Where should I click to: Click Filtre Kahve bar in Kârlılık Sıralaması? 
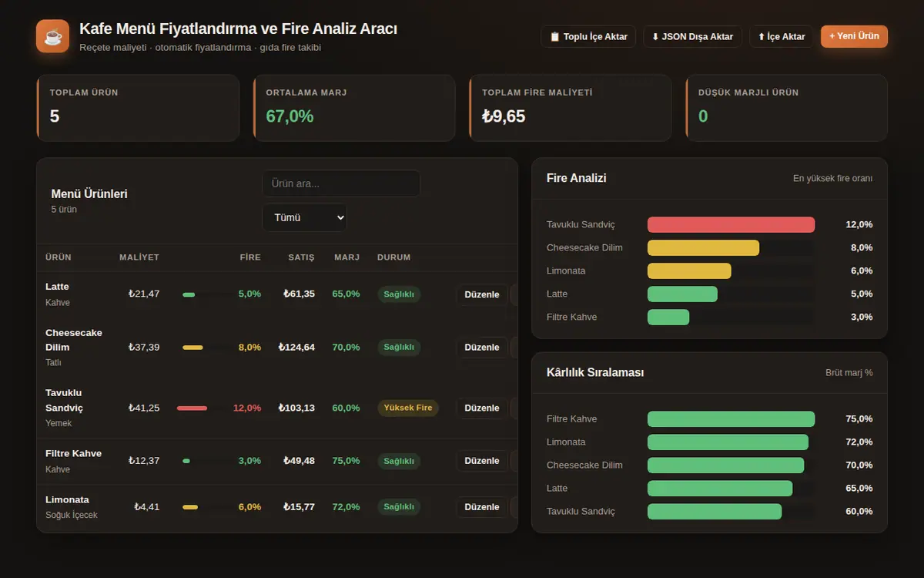click(731, 419)
